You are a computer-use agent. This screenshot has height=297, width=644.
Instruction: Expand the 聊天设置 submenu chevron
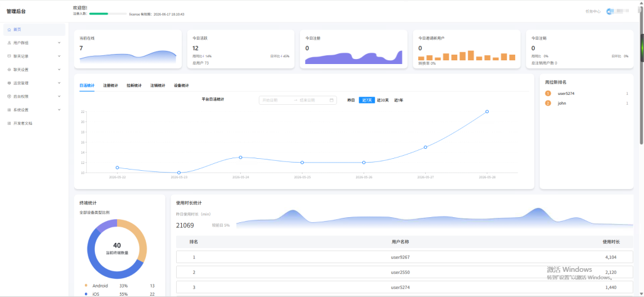click(x=59, y=70)
